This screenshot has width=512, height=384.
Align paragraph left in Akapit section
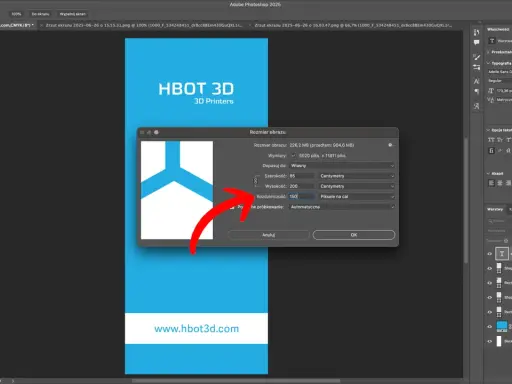(x=491, y=183)
